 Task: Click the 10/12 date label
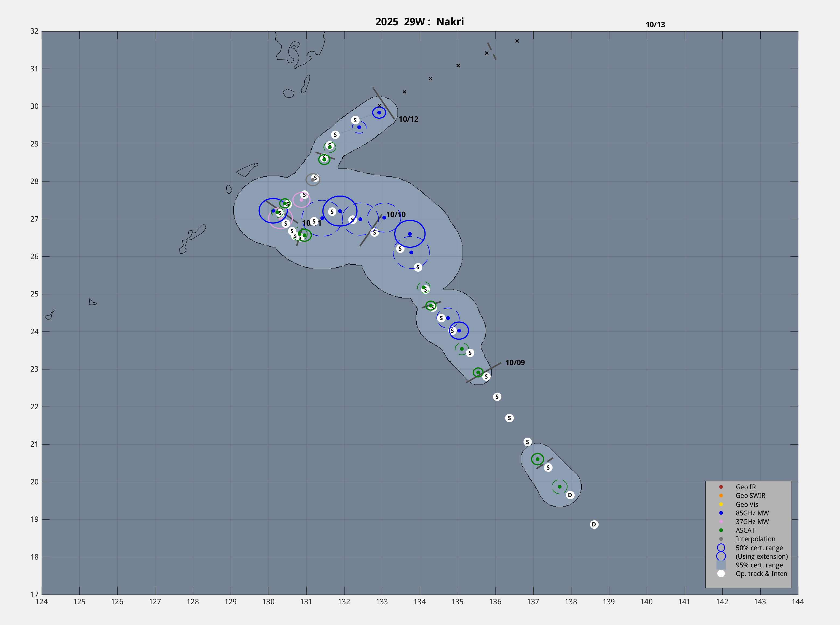pos(408,119)
